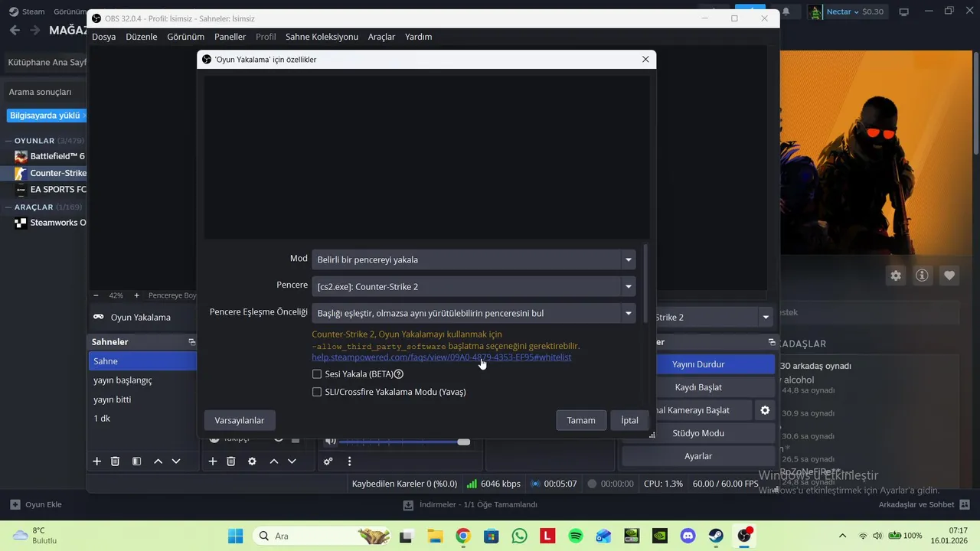980x551 pixels.
Task: Zoom in the OBS preview with plus
Action: [136, 295]
